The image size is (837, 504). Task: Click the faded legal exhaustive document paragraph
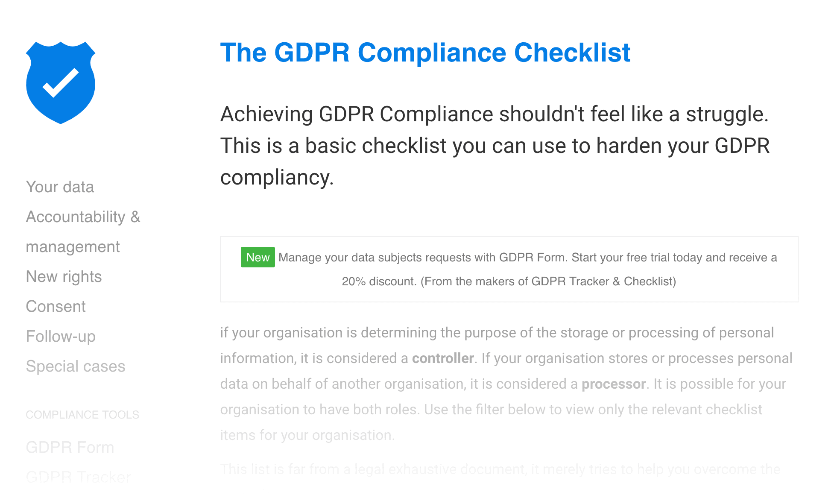(x=500, y=469)
